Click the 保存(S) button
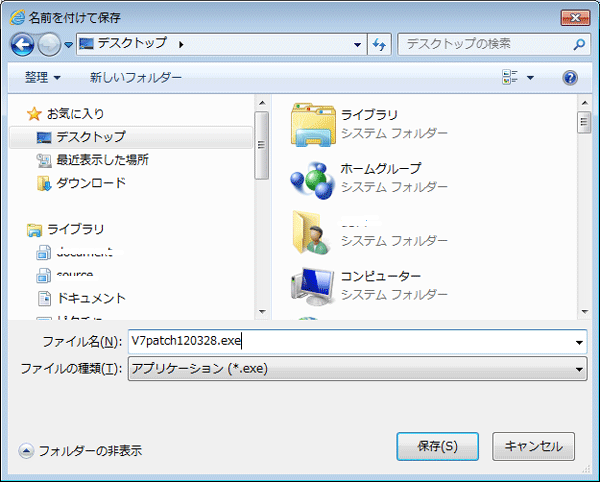 (x=437, y=446)
